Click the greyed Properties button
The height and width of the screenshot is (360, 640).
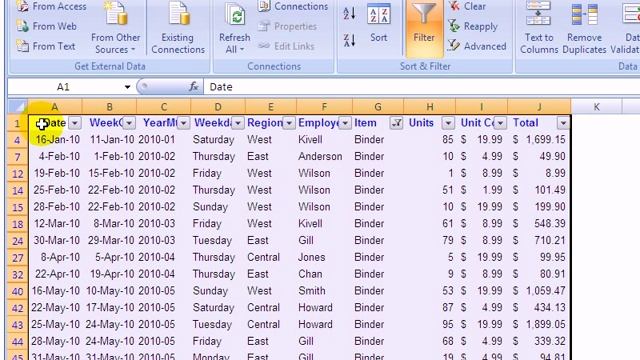287,27
